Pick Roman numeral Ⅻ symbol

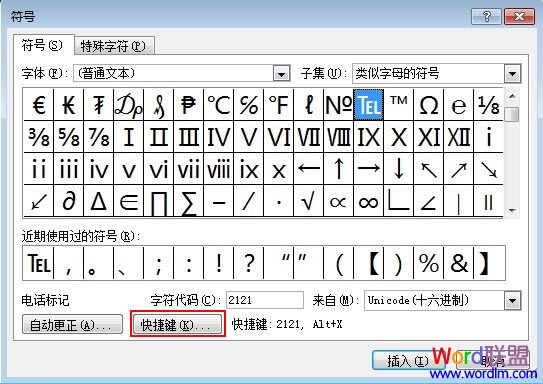(x=459, y=137)
